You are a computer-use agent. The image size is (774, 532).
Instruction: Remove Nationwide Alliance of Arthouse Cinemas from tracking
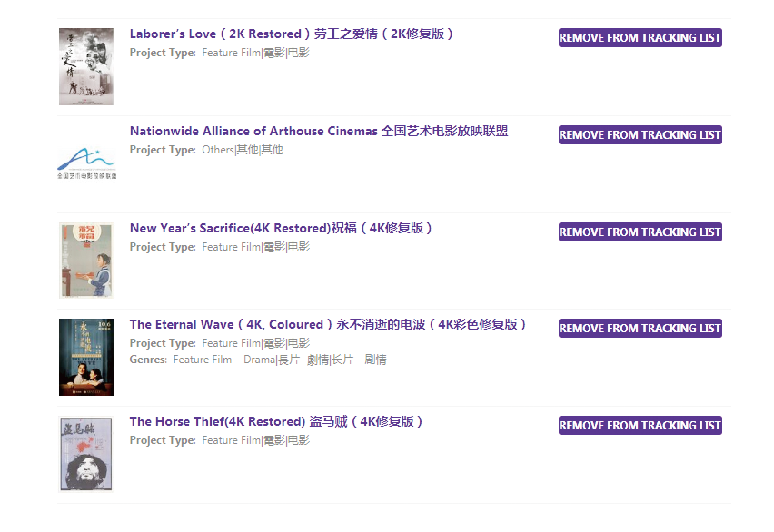pos(640,135)
